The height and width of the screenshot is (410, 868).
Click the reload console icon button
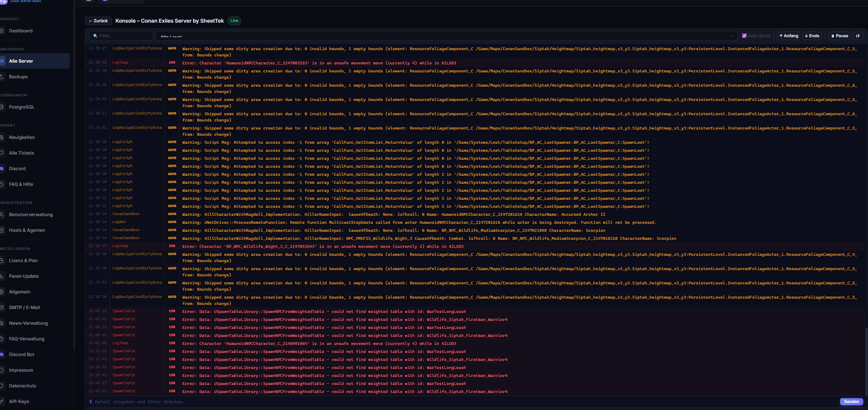pos(858,36)
